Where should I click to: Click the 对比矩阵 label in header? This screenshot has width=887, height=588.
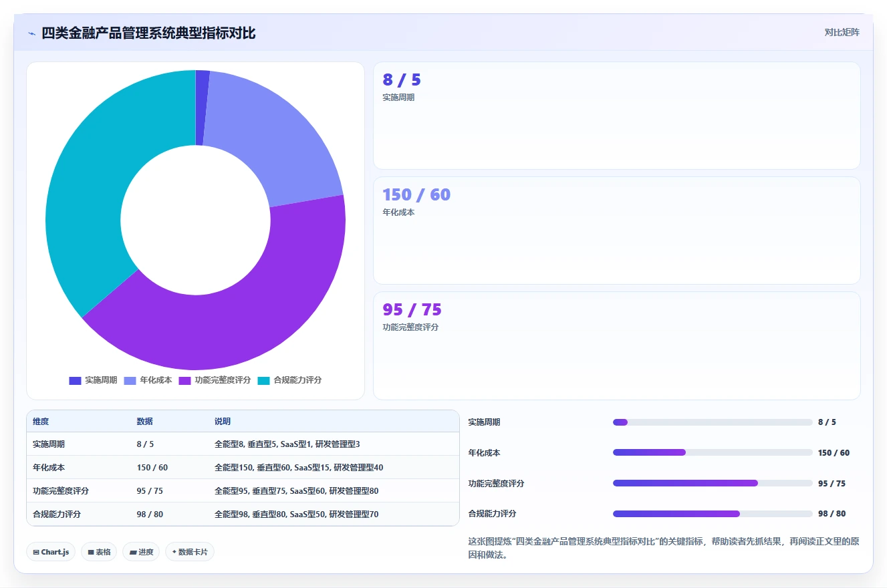pos(842,32)
